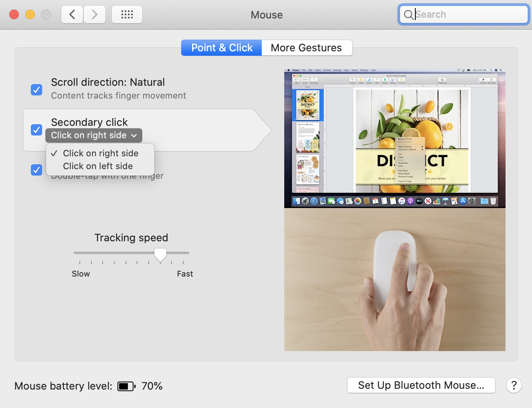532x408 pixels.
Task: Focus the Search input field
Action: coord(464,15)
